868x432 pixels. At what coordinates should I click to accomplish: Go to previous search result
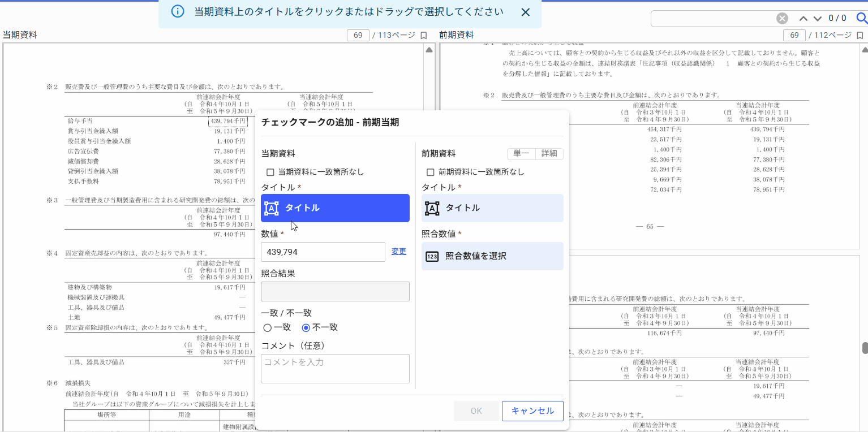pos(803,19)
